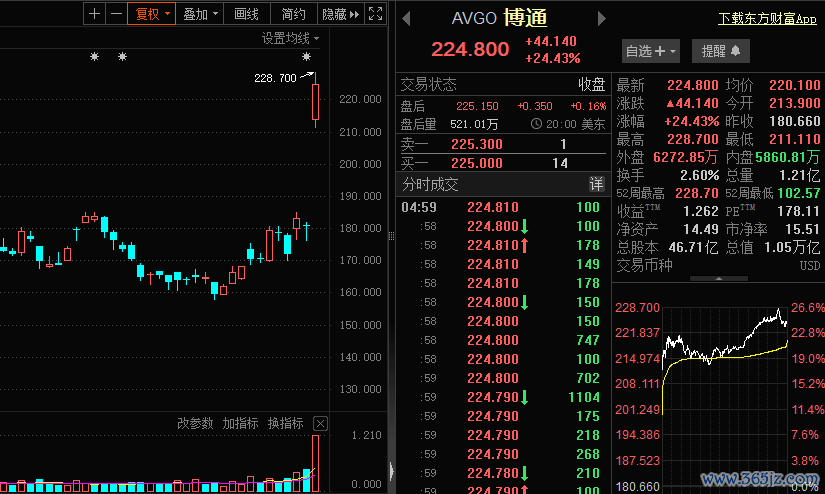Go to previous stock arrow
The width and height of the screenshot is (825, 494).
tap(406, 19)
